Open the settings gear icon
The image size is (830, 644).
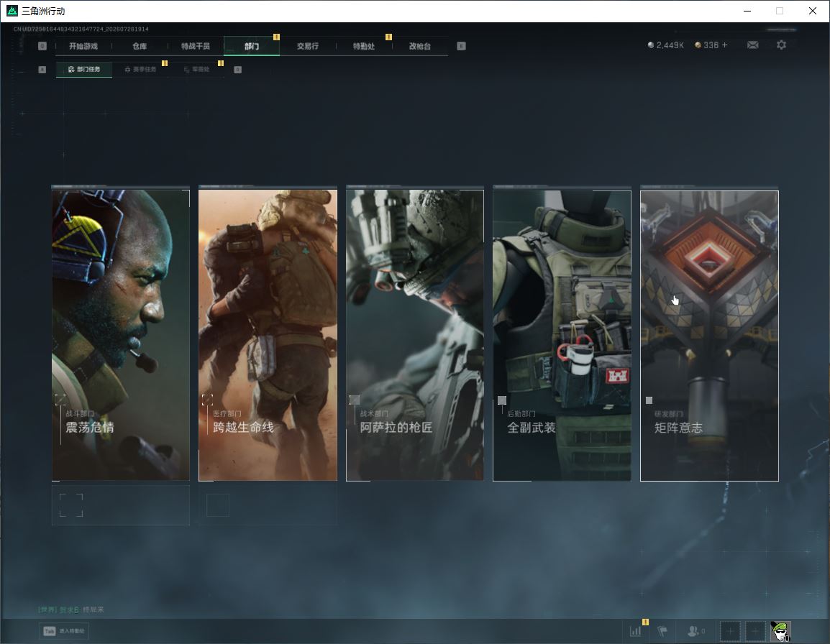point(781,45)
